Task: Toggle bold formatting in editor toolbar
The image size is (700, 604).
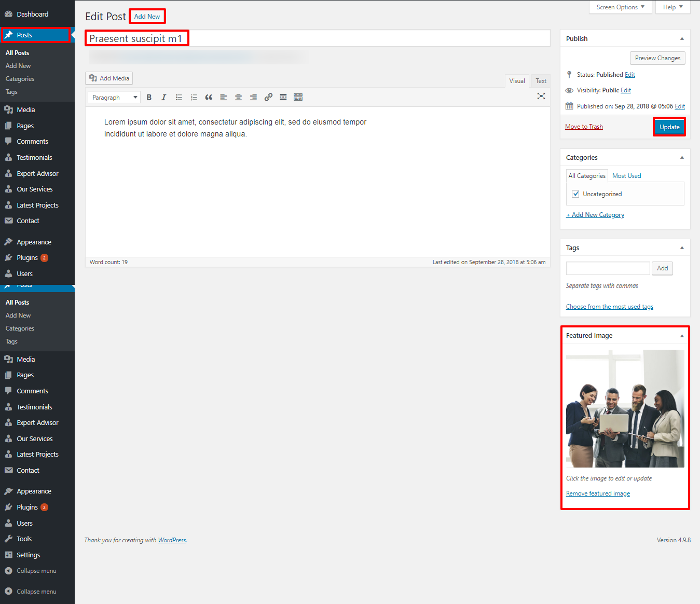Action: click(149, 97)
